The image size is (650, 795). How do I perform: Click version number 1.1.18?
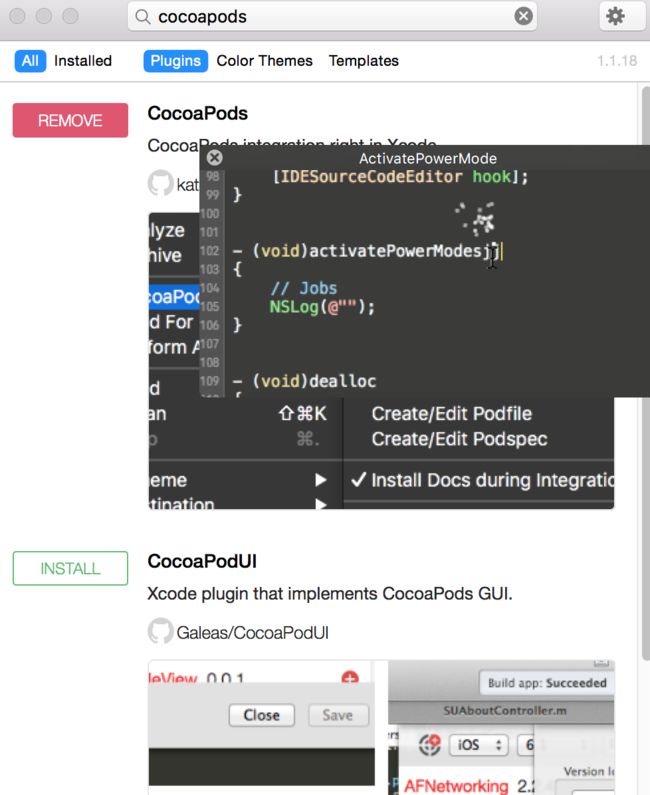[x=617, y=61]
